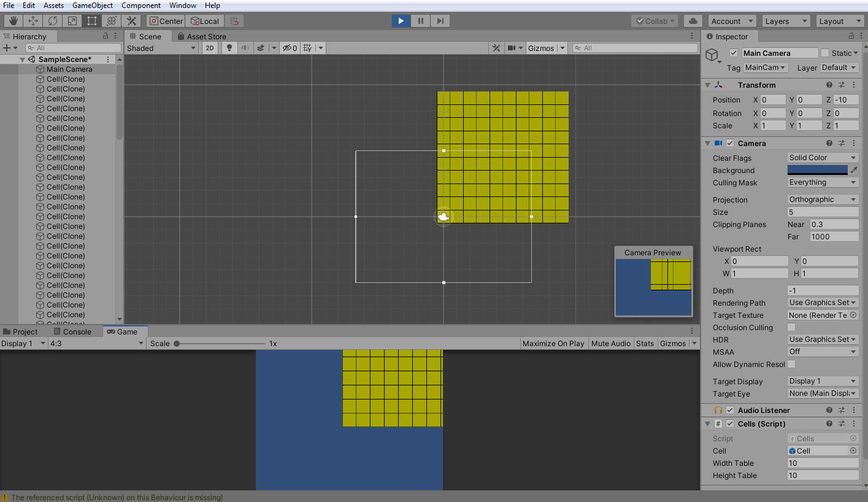
Task: Enable Occlusion Culling checkbox
Action: [791, 327]
